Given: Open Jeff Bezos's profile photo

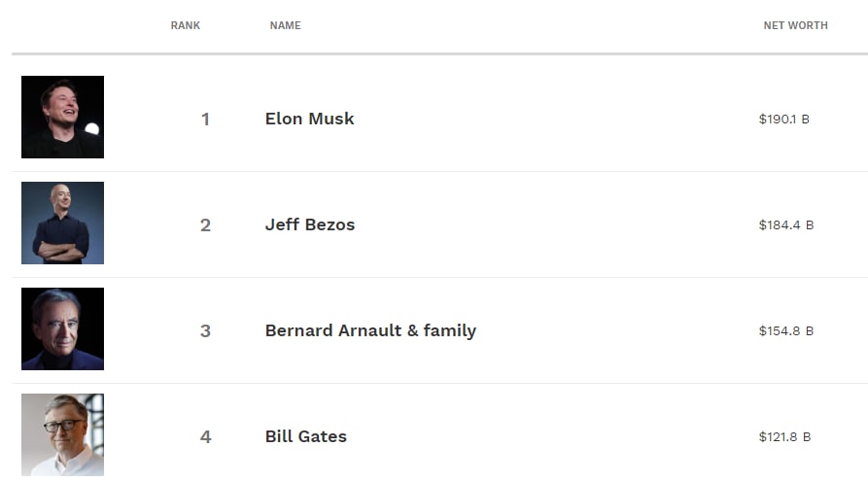Looking at the screenshot, I should [62, 223].
